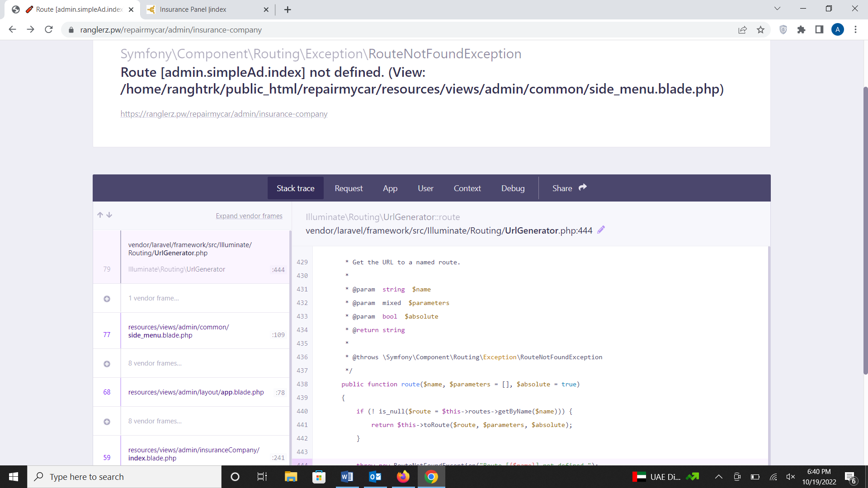Reload the page with the refresh icon
This screenshot has width=868, height=488.
point(49,30)
